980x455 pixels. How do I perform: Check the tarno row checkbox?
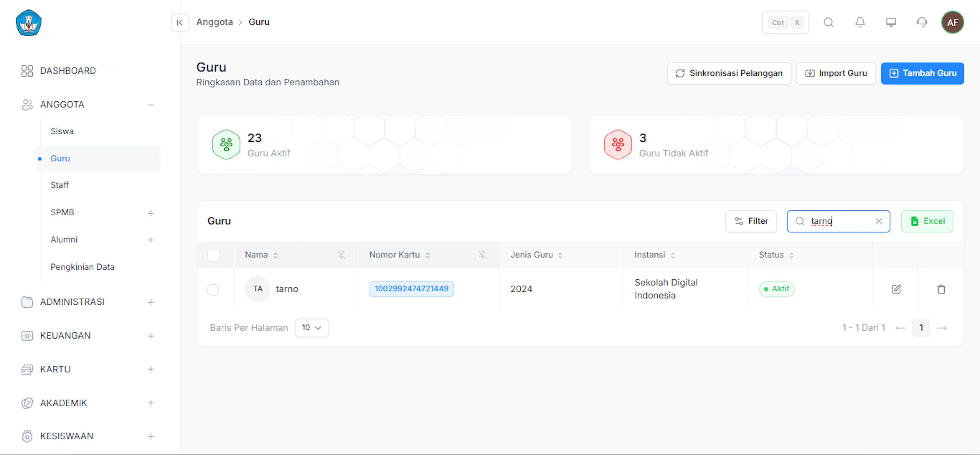coord(213,289)
